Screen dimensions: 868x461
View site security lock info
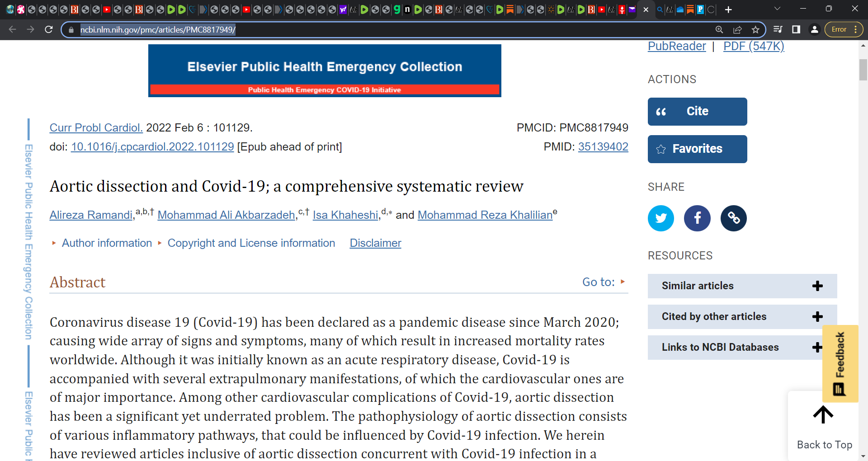pyautogui.click(x=71, y=30)
